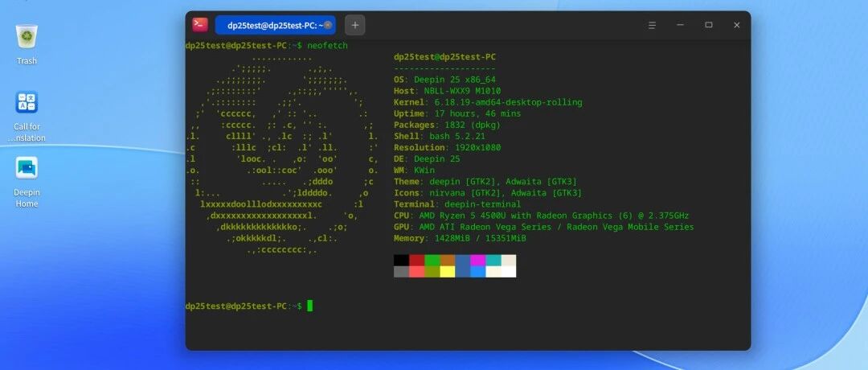The height and width of the screenshot is (370, 868).
Task: Click the magenta swatch in the palette
Action: point(477,261)
